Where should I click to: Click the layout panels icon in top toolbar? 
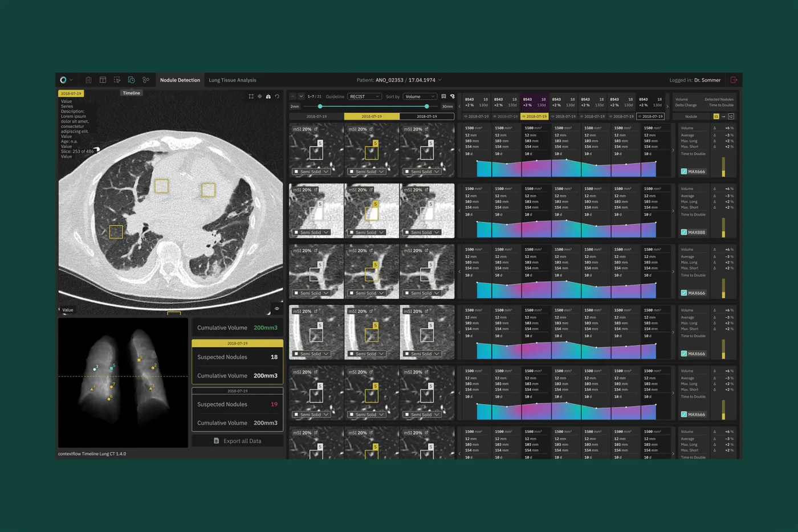click(x=103, y=80)
